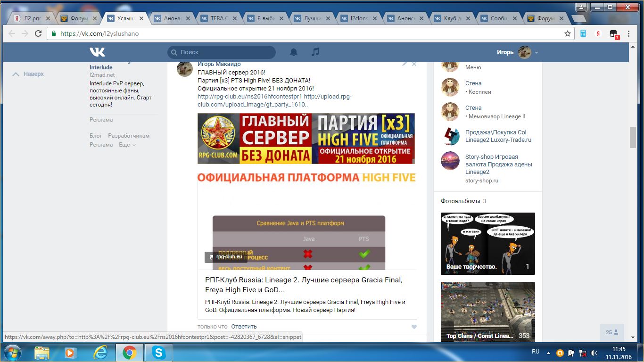Expand the Ещё footer menu
Viewport: 644px width, 362px height.
[x=127, y=145]
